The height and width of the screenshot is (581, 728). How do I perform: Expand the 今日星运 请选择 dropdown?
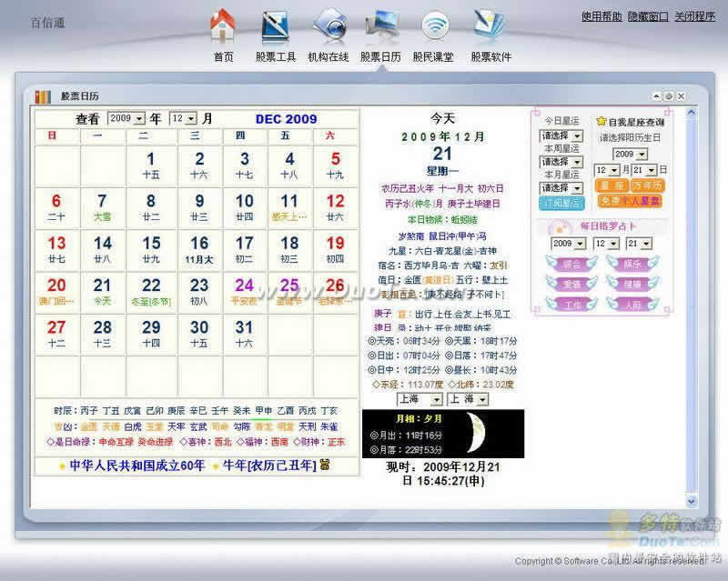pos(561,135)
